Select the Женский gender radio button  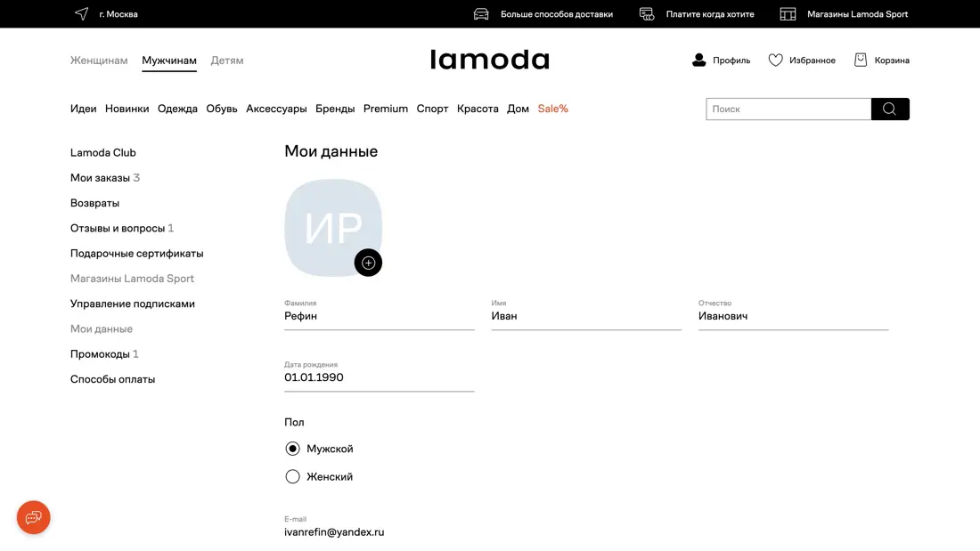[x=292, y=477]
